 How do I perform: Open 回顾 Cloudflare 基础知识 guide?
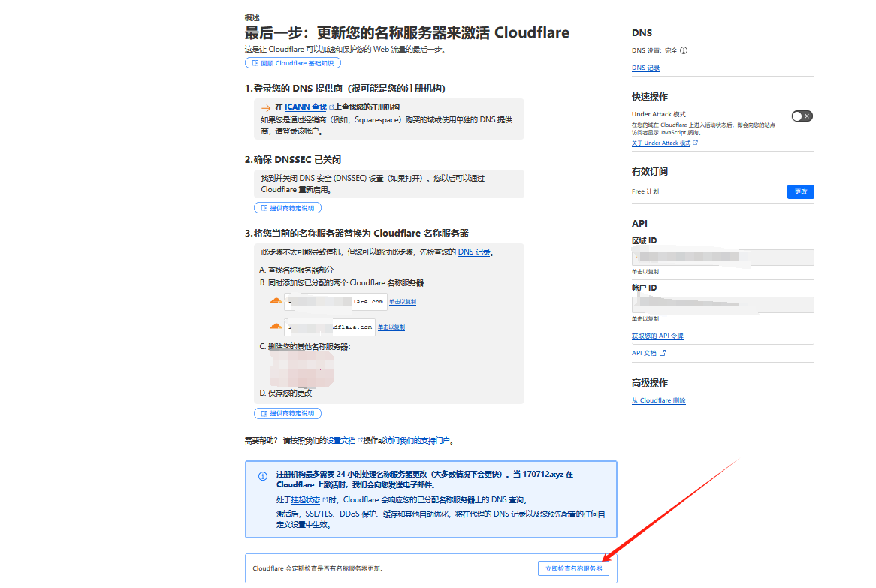tap(292, 63)
